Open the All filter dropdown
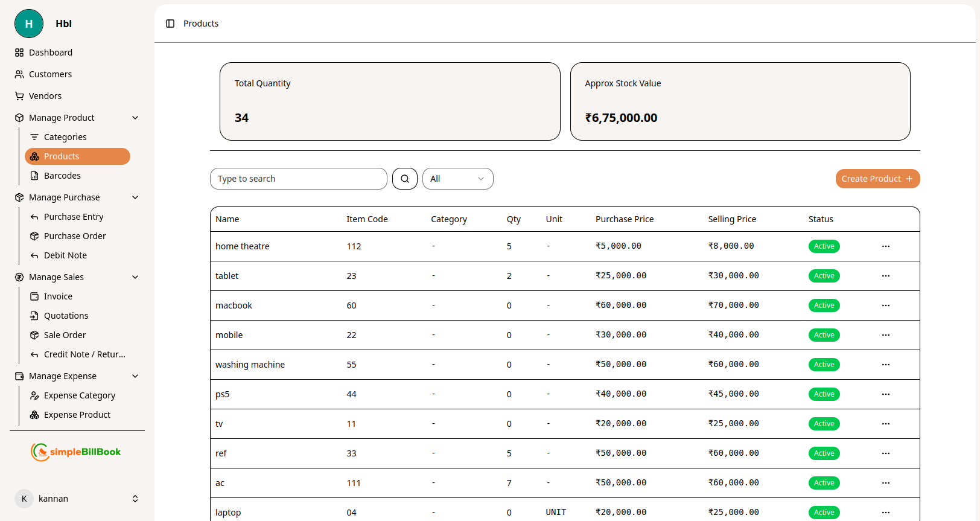980x521 pixels. [457, 179]
